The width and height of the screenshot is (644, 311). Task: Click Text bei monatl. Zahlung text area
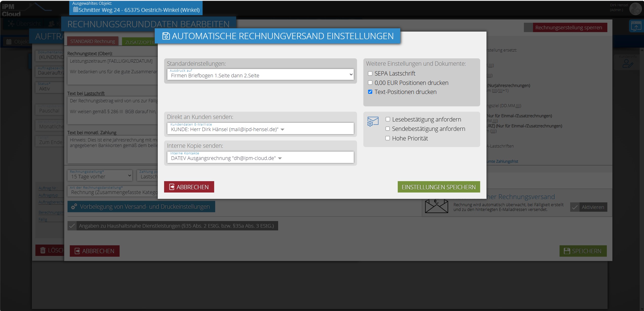(x=113, y=150)
